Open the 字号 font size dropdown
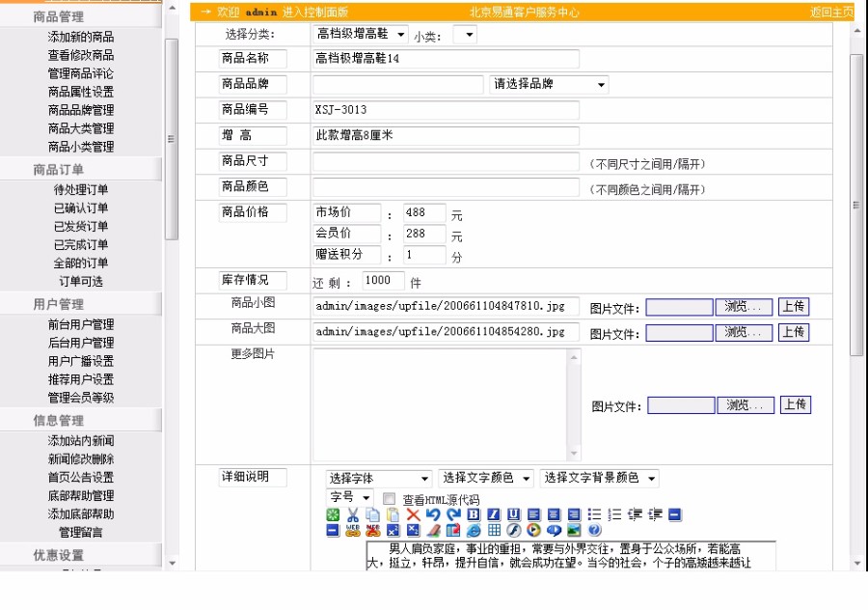The height and width of the screenshot is (610, 868). [x=350, y=497]
